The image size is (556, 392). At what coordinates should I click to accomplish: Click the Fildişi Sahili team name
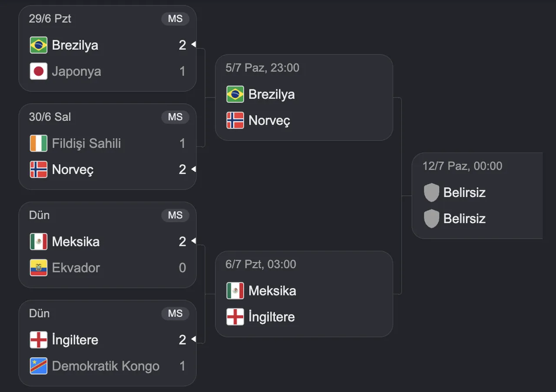coord(86,143)
